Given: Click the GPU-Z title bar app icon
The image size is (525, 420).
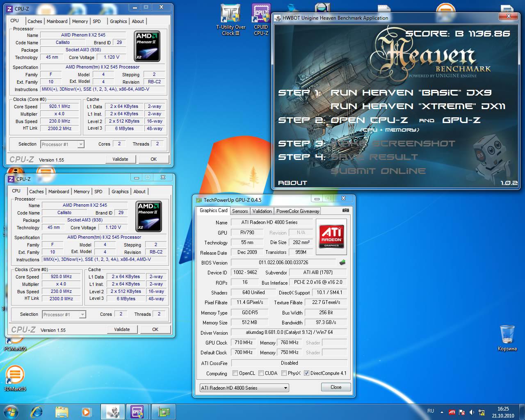Looking at the screenshot, I should click(x=199, y=200).
